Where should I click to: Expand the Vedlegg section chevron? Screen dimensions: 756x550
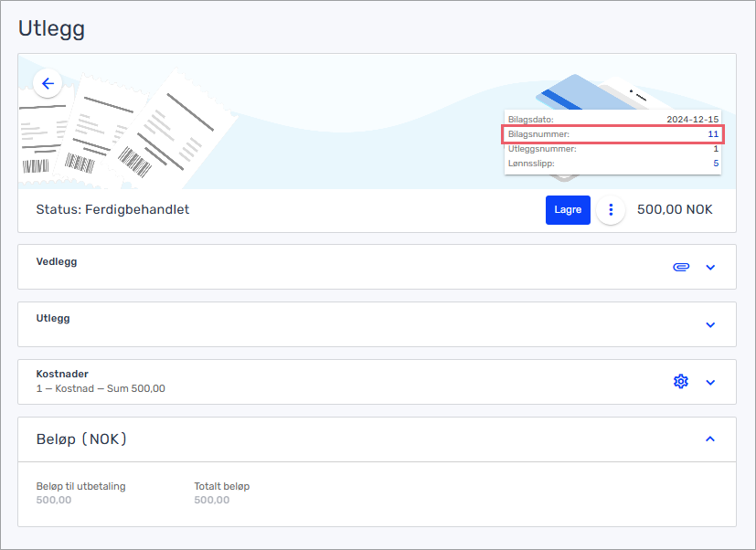710,268
